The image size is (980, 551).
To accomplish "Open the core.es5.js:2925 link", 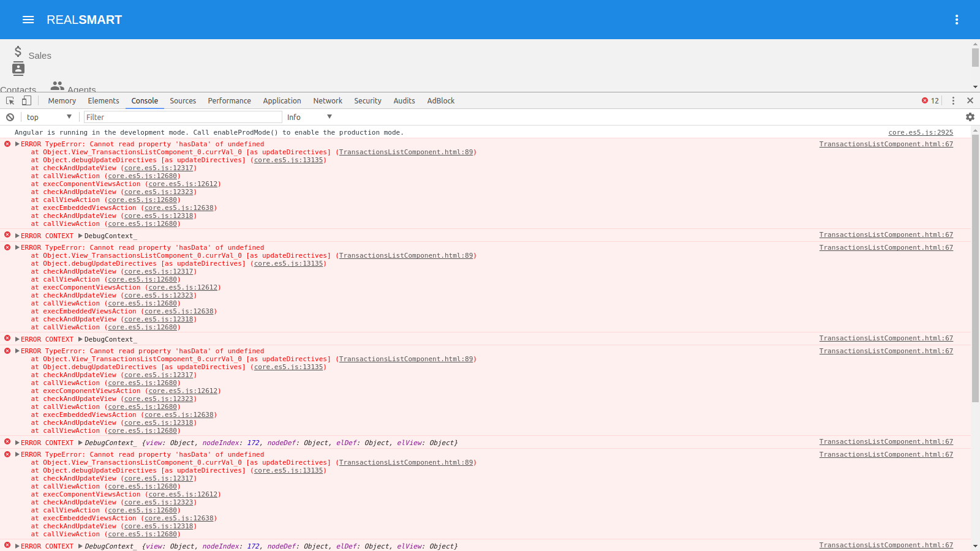I will click(920, 132).
